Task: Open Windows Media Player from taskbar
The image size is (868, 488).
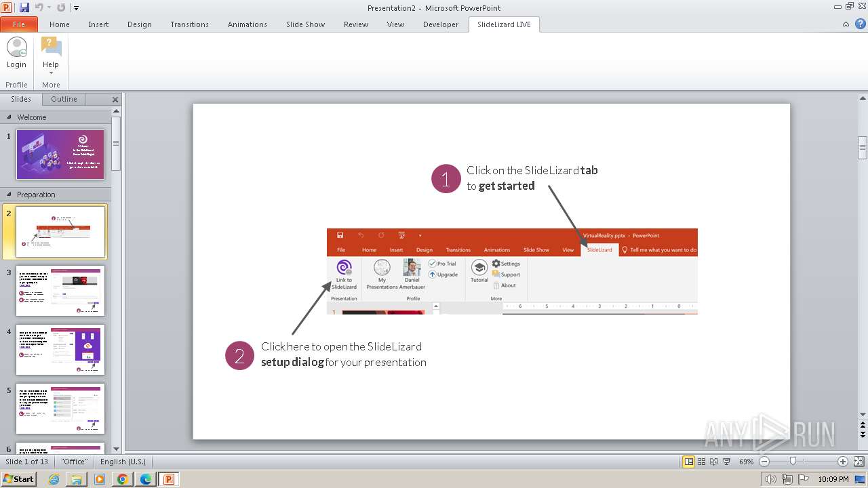Action: (x=100, y=479)
